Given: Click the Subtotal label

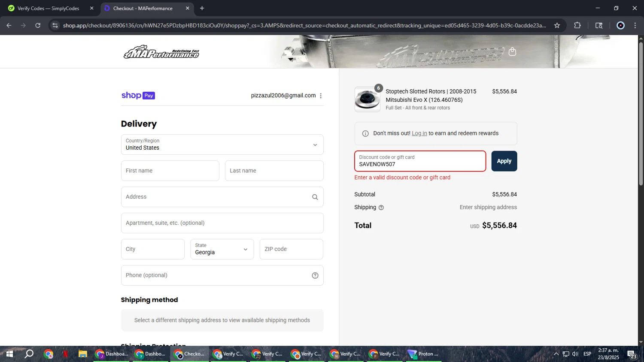Looking at the screenshot, I should (x=365, y=194).
